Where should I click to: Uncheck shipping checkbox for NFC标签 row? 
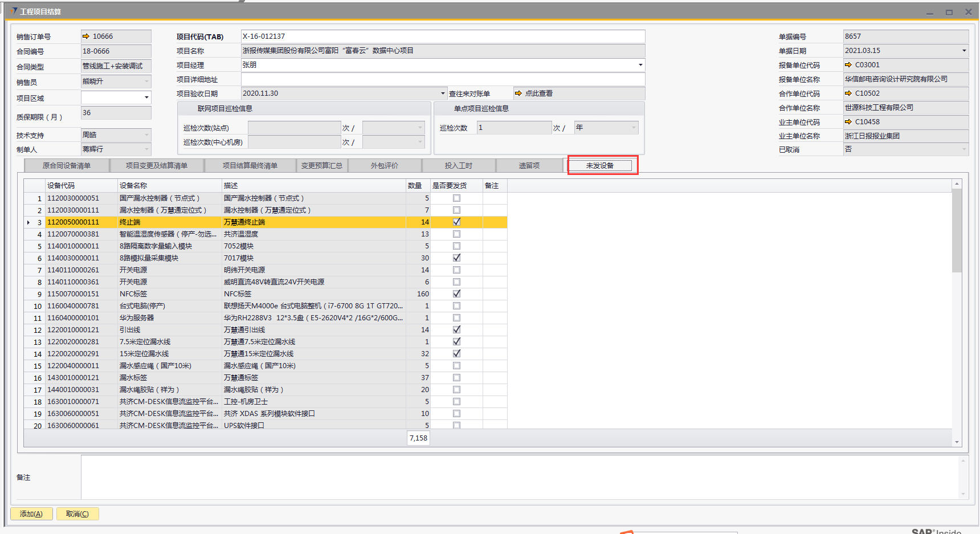[x=456, y=294]
